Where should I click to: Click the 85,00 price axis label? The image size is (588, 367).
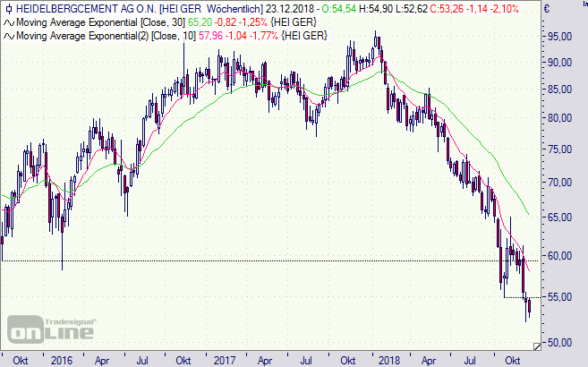tap(559, 90)
